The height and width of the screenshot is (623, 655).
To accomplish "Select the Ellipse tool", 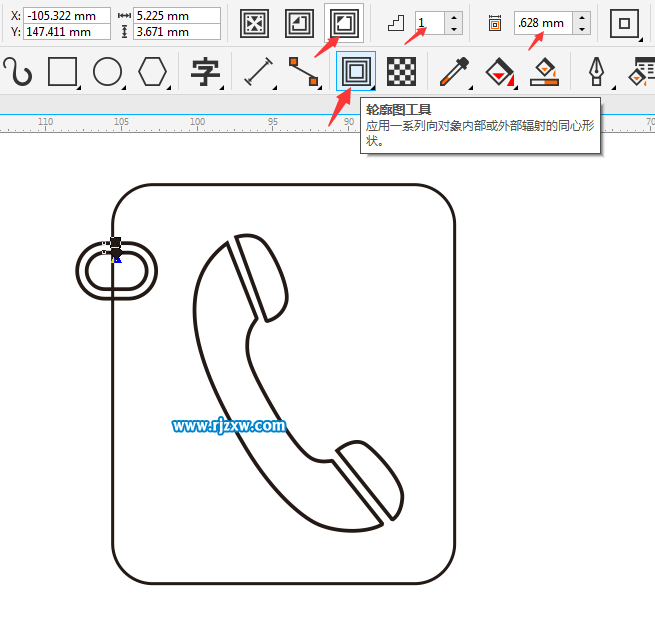I will (x=107, y=72).
